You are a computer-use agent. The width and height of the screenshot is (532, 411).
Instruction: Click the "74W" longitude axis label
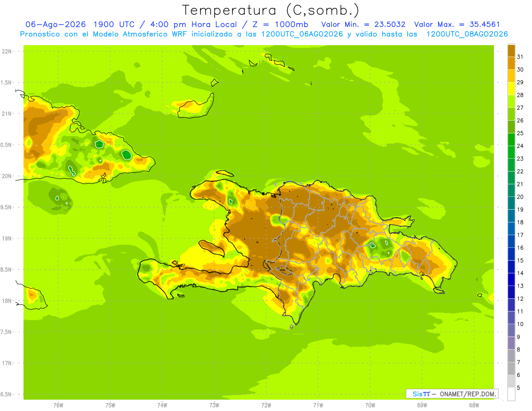click(x=162, y=405)
